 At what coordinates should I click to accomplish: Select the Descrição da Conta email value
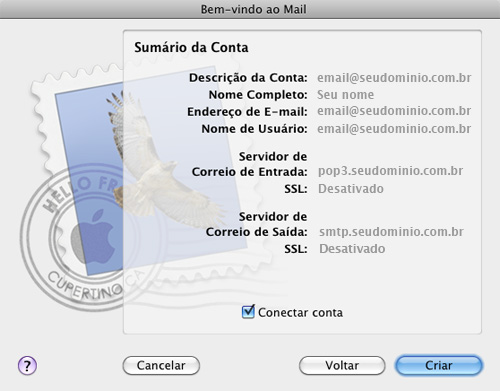pyautogui.click(x=394, y=78)
